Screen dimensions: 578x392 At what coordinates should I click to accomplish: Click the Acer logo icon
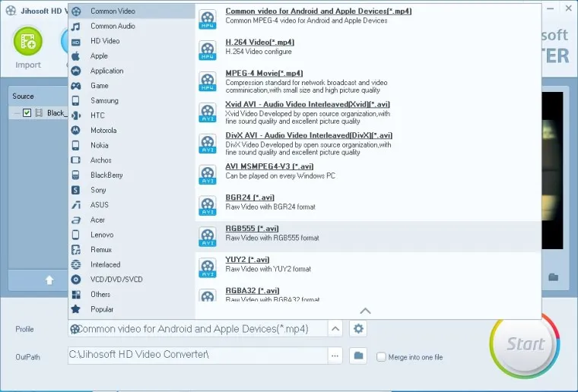coord(76,220)
